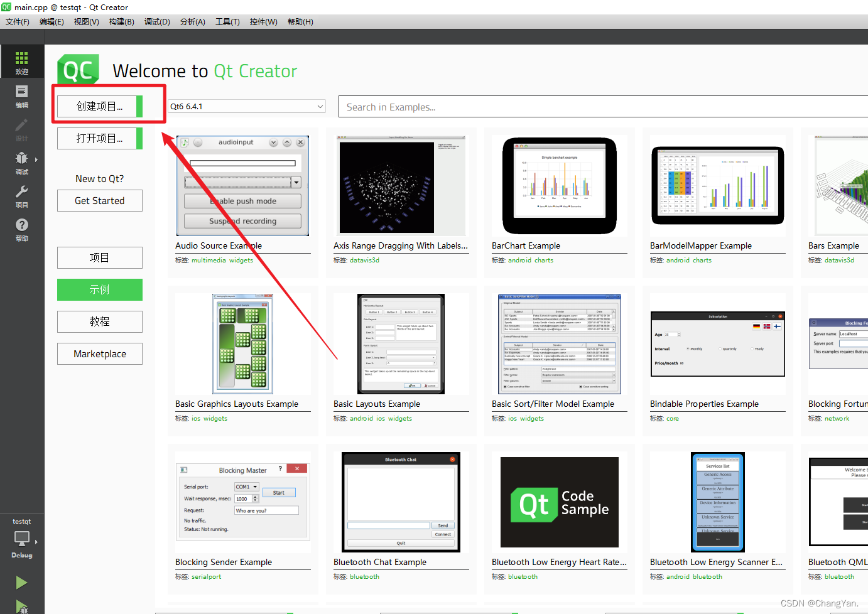Open the 分析(A) menu
868x614 pixels.
tap(193, 21)
